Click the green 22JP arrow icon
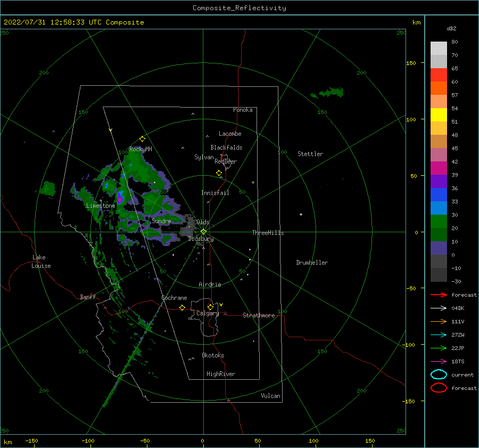 pyautogui.click(x=439, y=348)
